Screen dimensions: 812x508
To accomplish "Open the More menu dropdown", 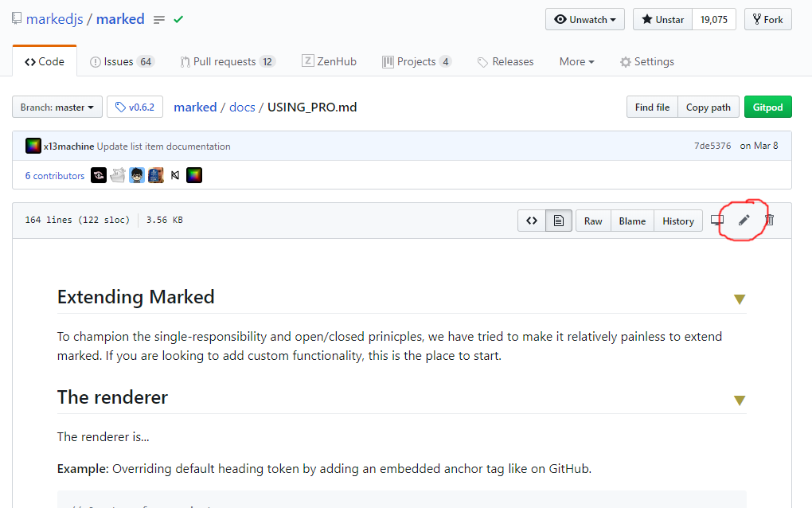I will [576, 61].
